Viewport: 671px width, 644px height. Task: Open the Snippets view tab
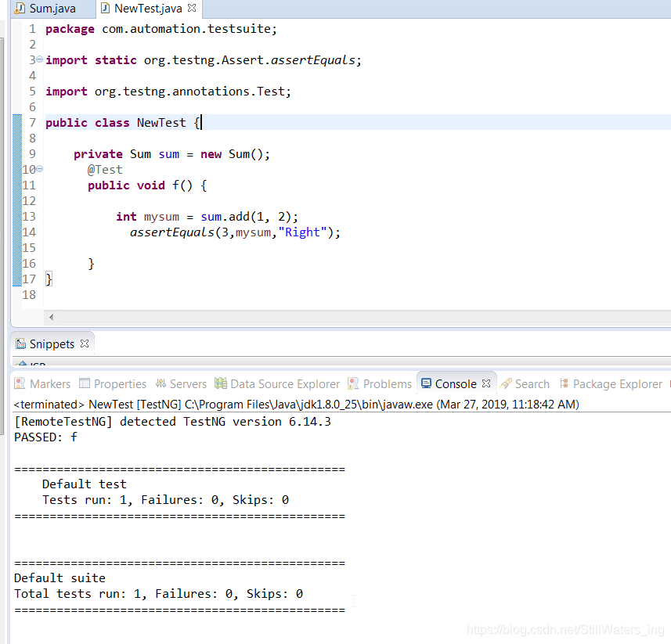(x=52, y=344)
